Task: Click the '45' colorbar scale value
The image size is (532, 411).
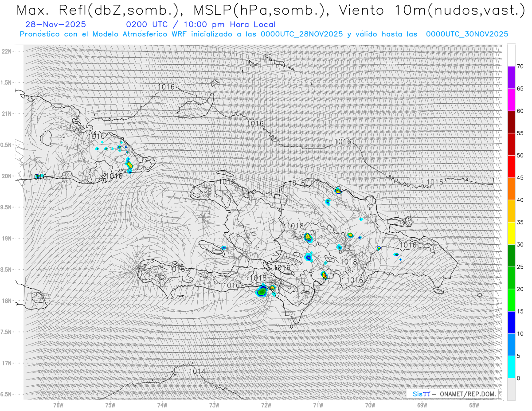Action: (520, 178)
